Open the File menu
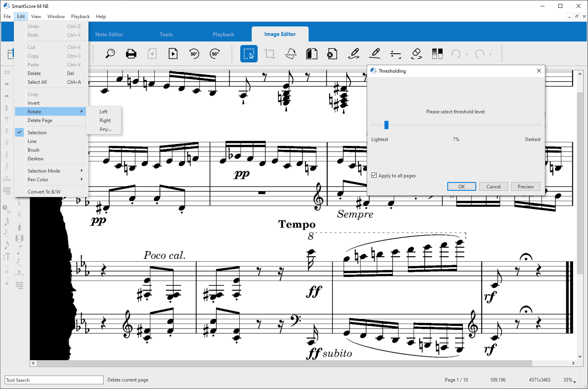 point(7,17)
